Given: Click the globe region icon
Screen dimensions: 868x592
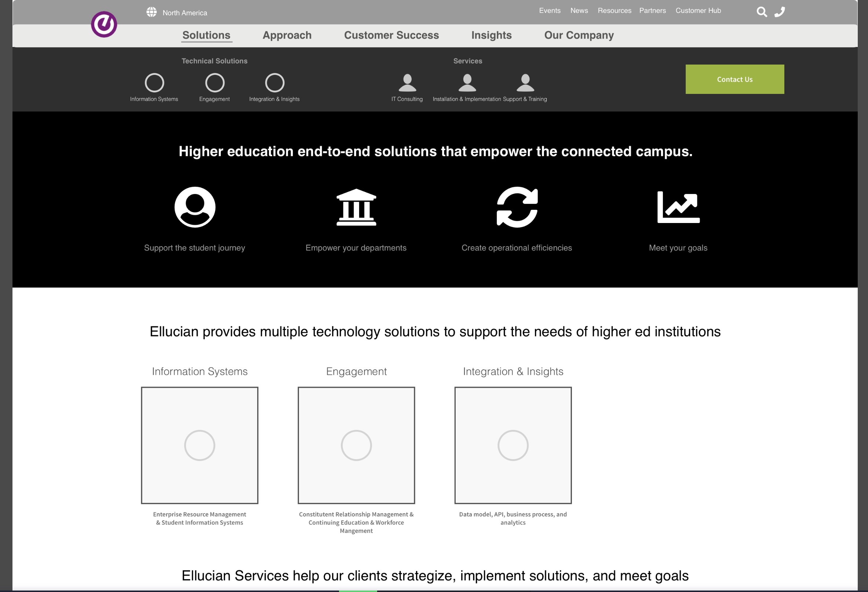Looking at the screenshot, I should [x=151, y=12].
